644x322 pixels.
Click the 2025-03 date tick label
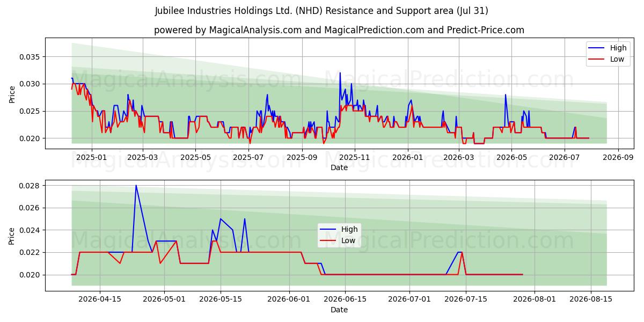(143, 157)
